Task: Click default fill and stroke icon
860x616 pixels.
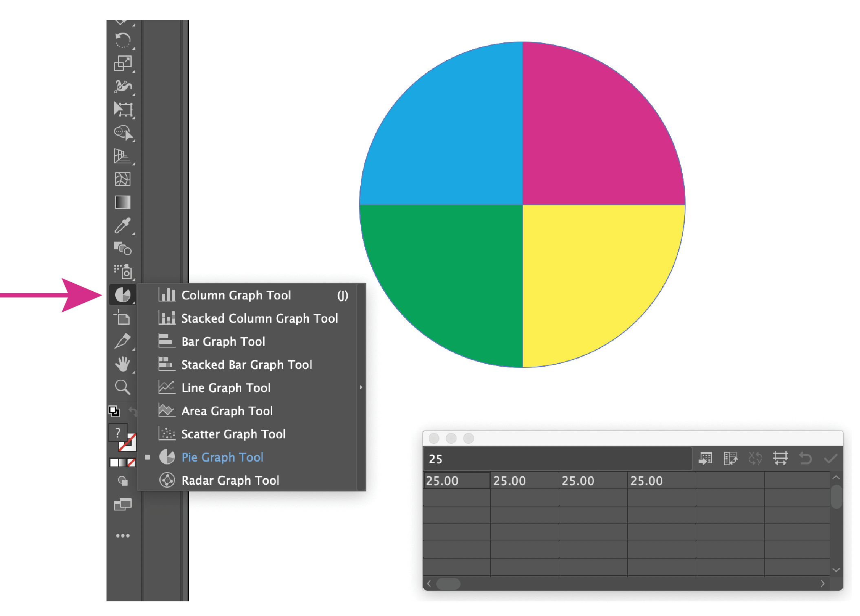Action: (114, 411)
